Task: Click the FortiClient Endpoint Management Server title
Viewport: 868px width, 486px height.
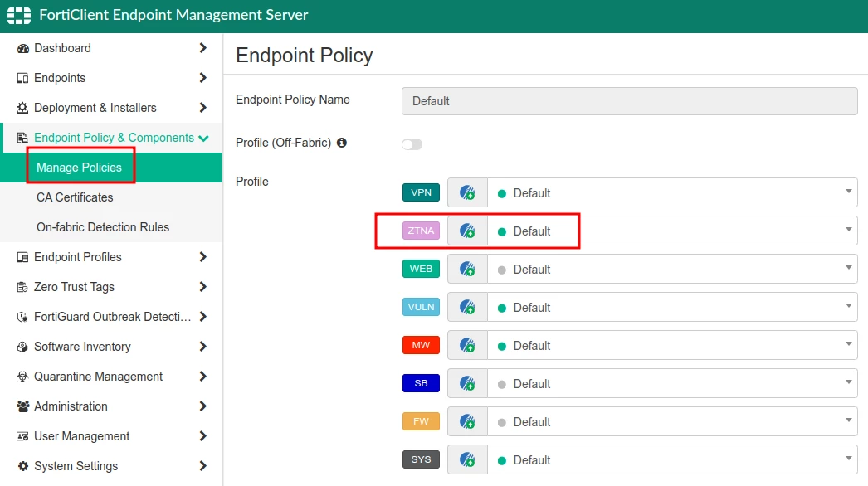Action: 173,15
